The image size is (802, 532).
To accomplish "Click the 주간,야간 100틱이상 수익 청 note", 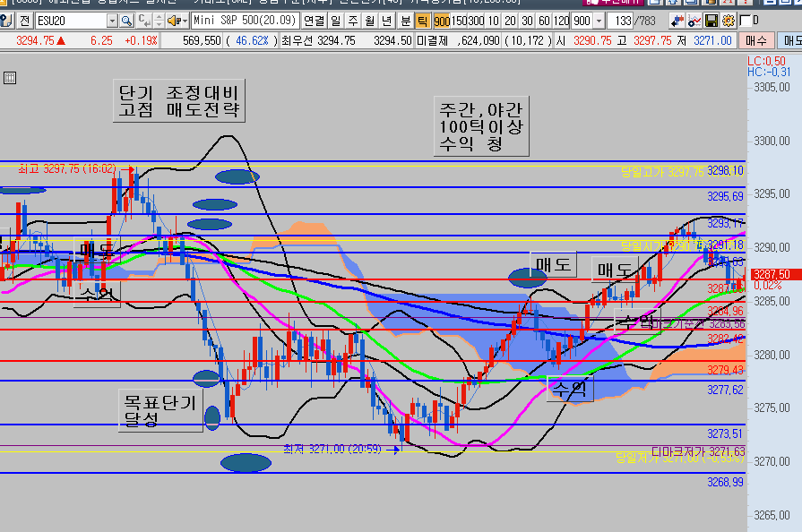I will (x=481, y=126).
